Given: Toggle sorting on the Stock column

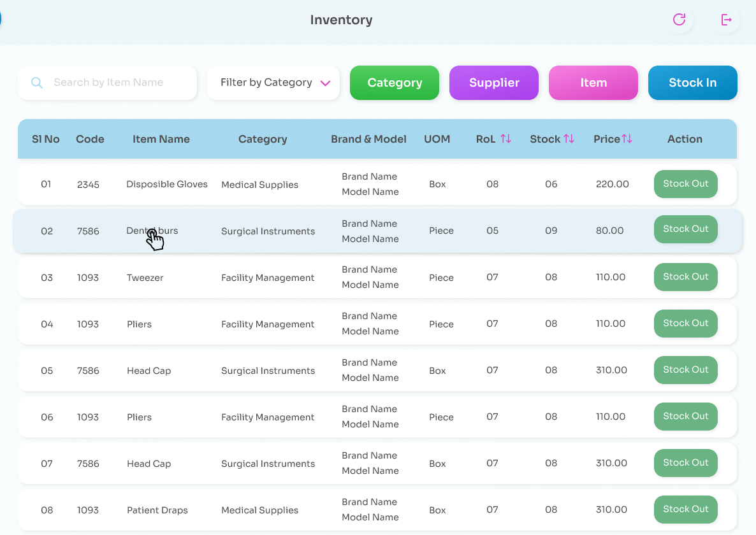Looking at the screenshot, I should [x=568, y=138].
